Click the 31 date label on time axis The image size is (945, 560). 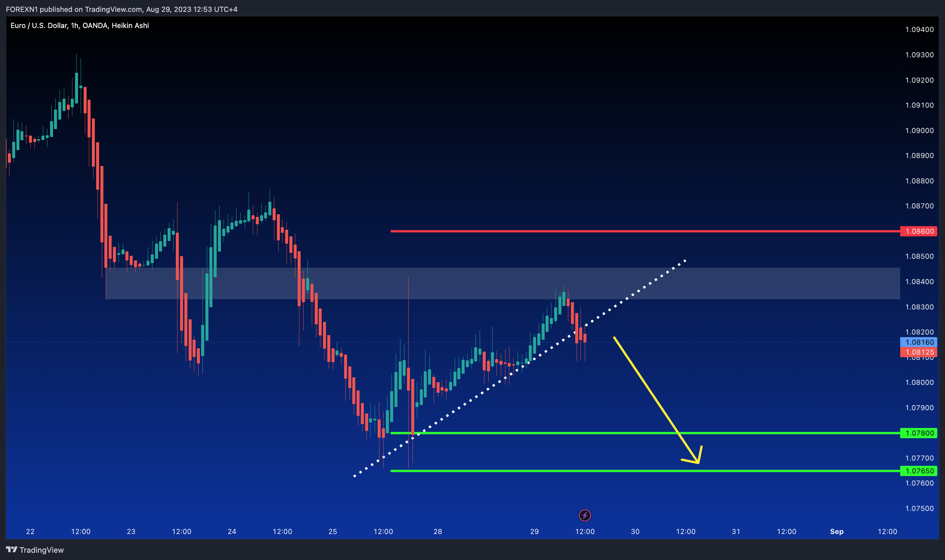(x=736, y=531)
